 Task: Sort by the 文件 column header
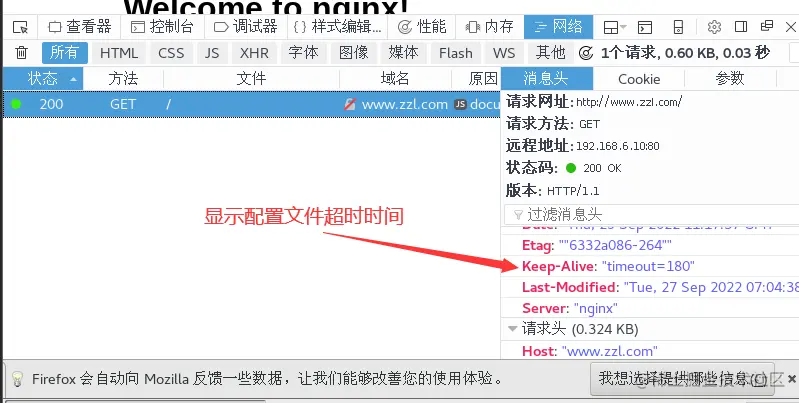(x=251, y=78)
